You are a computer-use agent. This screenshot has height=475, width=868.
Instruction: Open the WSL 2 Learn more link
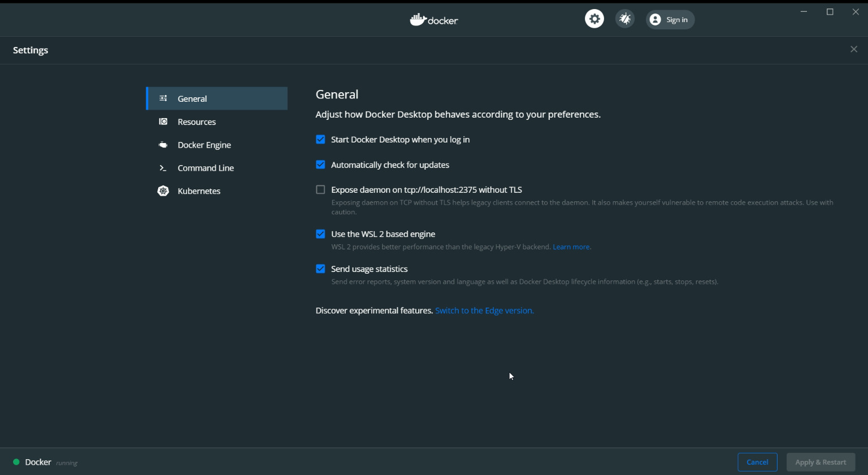coord(571,247)
